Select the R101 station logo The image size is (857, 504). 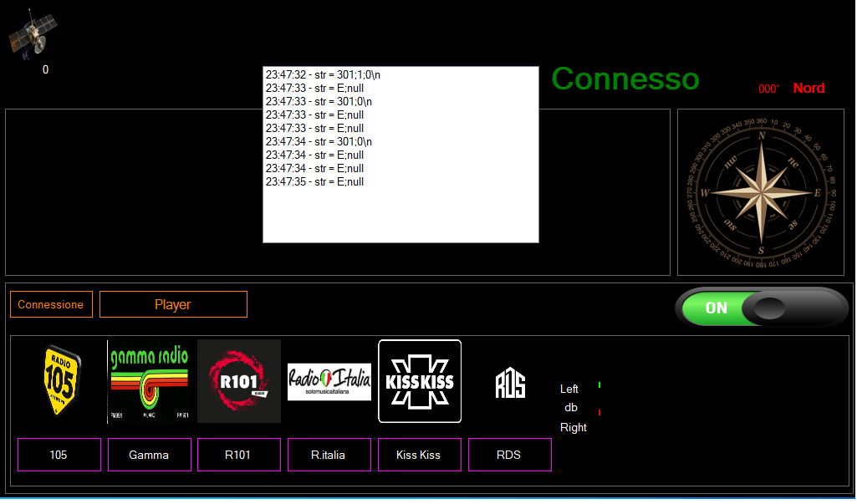click(239, 381)
